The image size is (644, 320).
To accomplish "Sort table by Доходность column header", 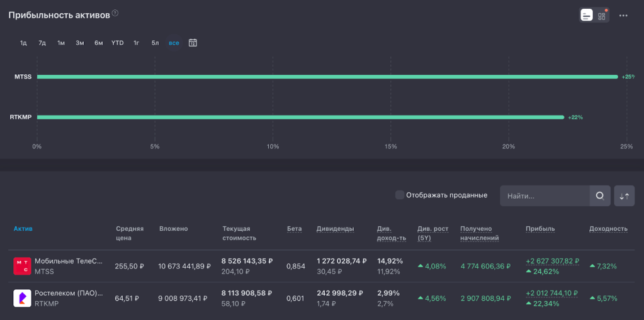I will tap(608, 229).
